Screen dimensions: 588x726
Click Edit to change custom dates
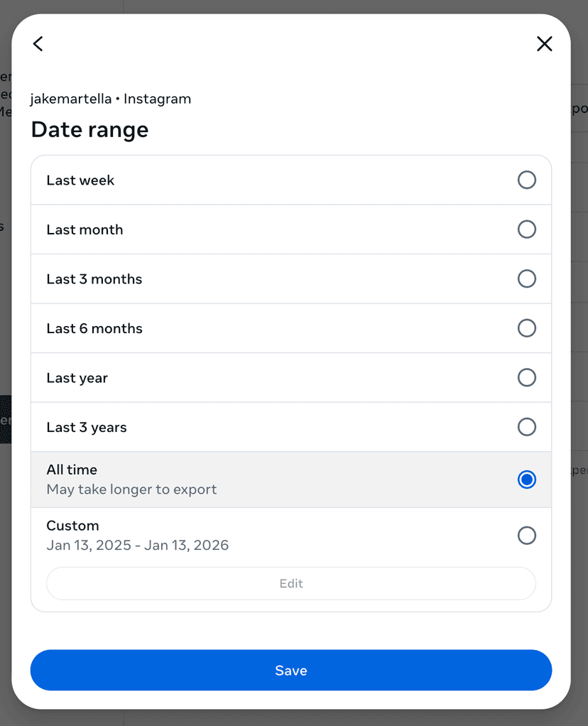pyautogui.click(x=291, y=583)
